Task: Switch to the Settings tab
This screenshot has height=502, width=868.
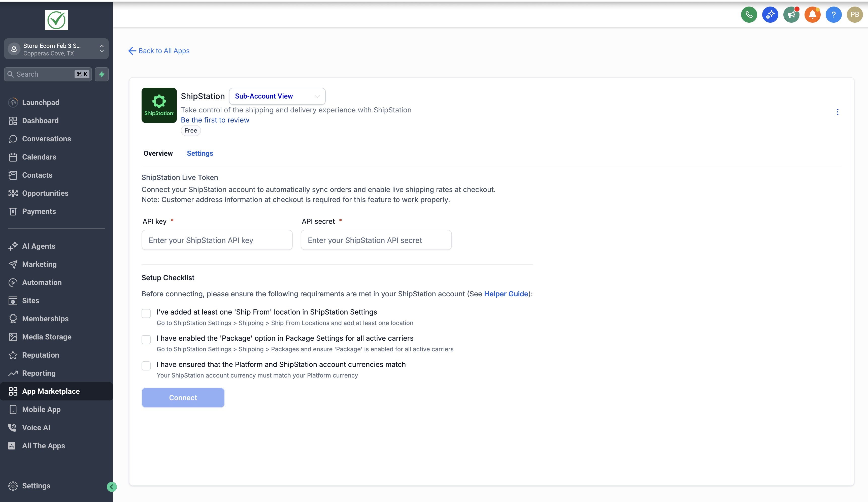Action: click(200, 153)
